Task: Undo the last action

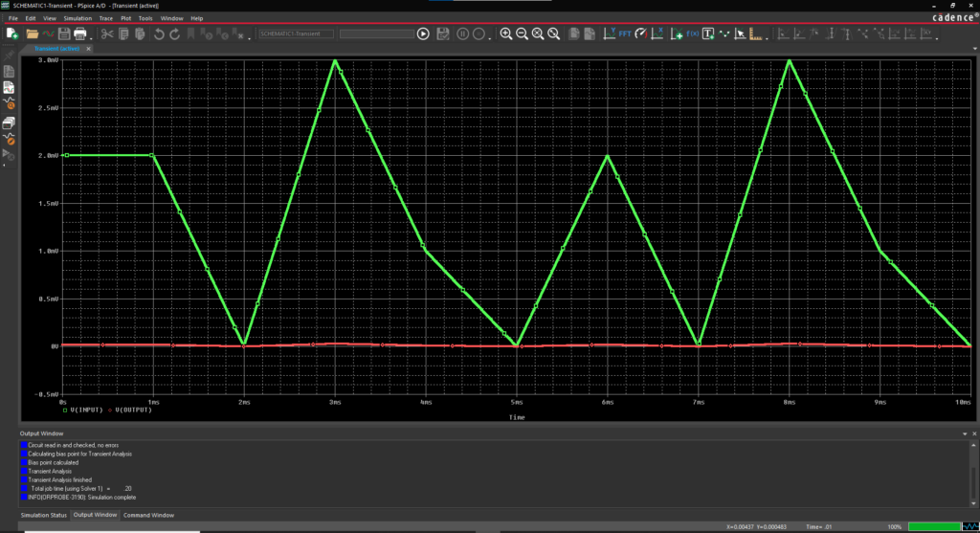Action: [159, 33]
